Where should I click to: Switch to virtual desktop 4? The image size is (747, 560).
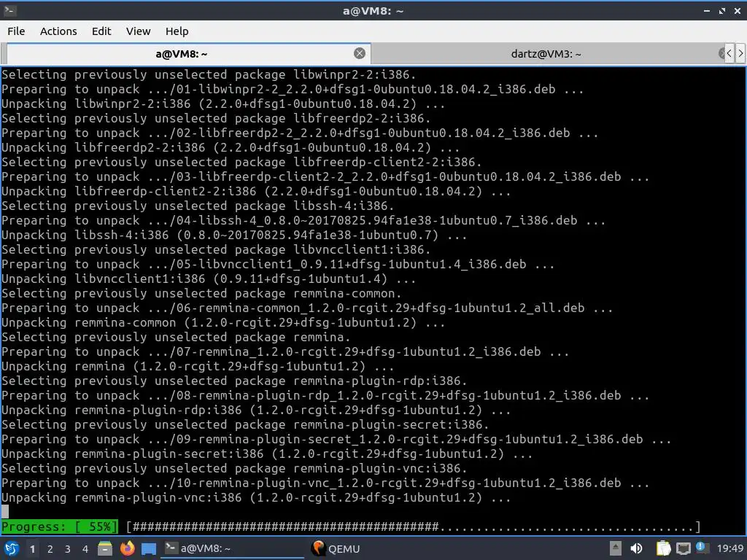(85, 549)
